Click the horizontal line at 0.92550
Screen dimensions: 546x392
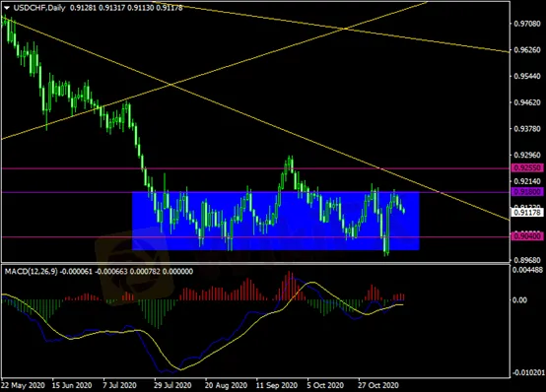[x=255, y=168]
